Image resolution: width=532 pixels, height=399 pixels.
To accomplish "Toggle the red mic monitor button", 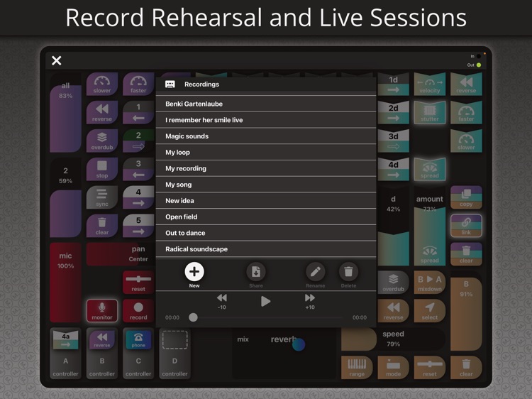I will [x=101, y=311].
